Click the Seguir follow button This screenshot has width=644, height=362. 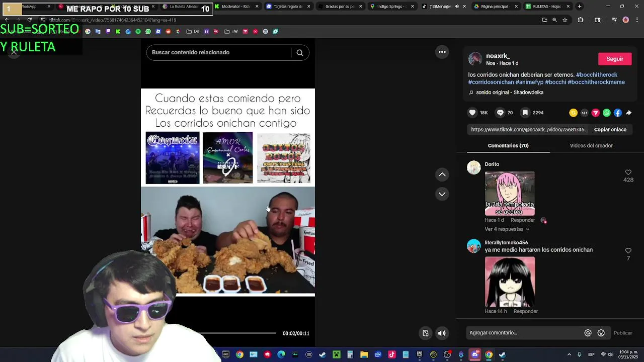[x=615, y=59]
